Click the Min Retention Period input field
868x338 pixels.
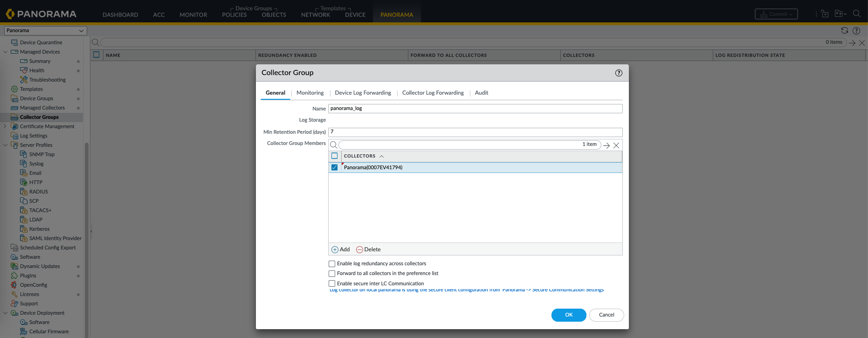(475, 132)
